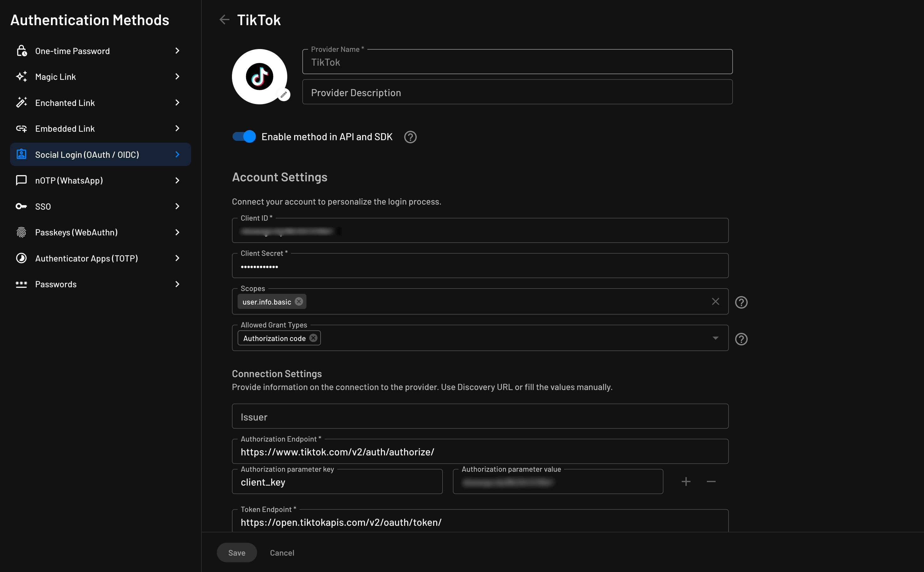This screenshot has height=572, width=924.
Task: Click the Save button
Action: click(x=236, y=552)
